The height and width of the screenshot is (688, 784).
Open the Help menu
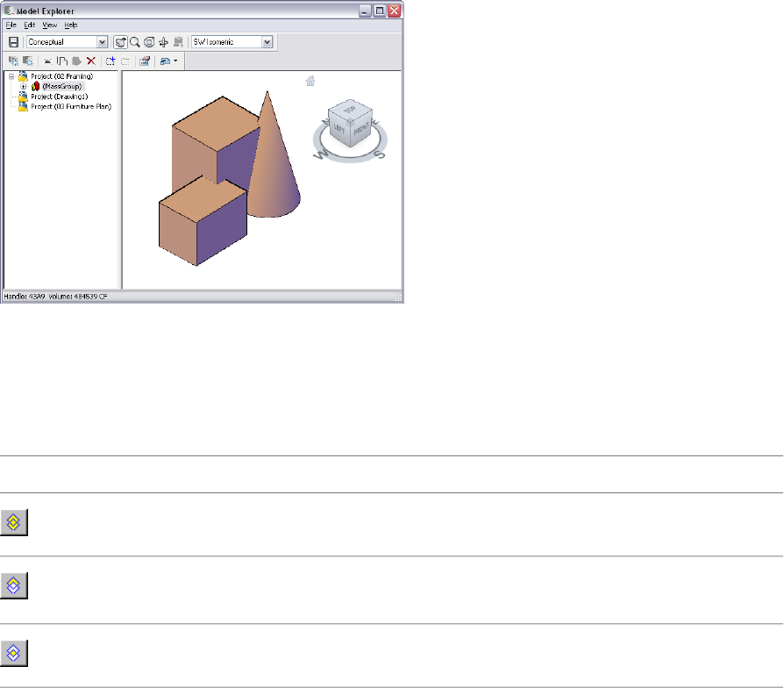(x=70, y=25)
